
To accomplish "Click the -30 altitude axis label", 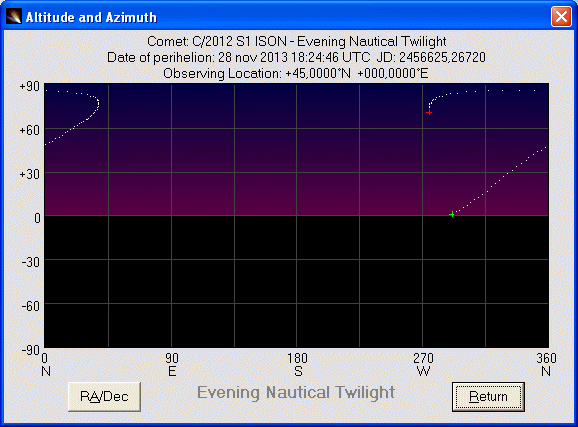I will pos(30,262).
